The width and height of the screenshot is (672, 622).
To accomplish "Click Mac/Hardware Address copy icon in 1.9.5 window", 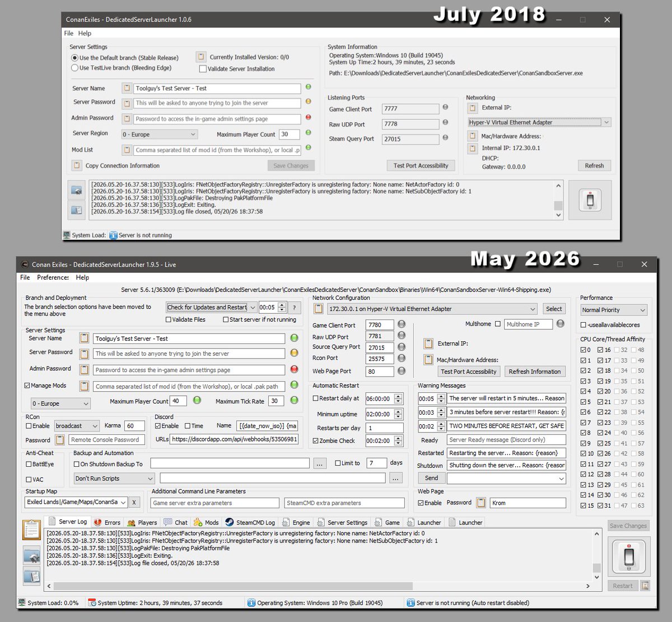I will [428, 360].
